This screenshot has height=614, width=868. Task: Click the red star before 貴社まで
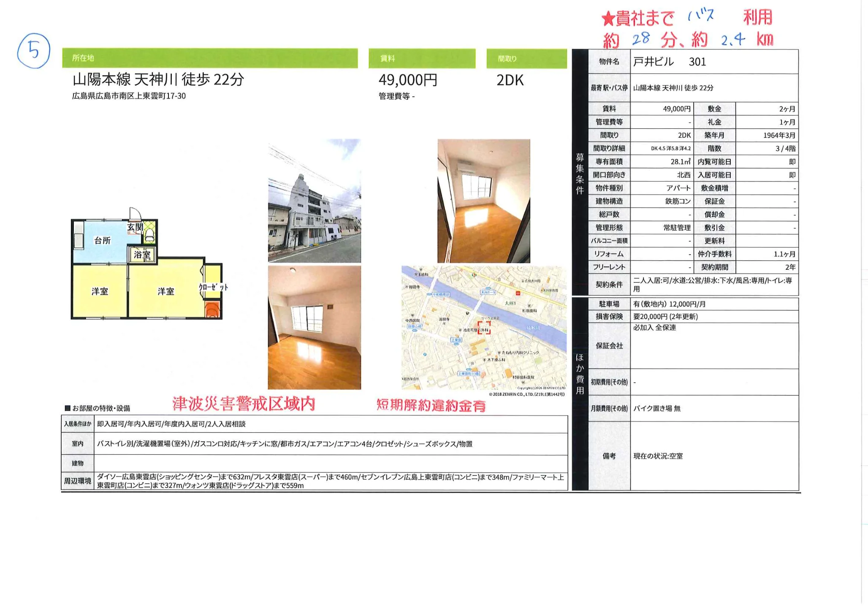(x=608, y=19)
